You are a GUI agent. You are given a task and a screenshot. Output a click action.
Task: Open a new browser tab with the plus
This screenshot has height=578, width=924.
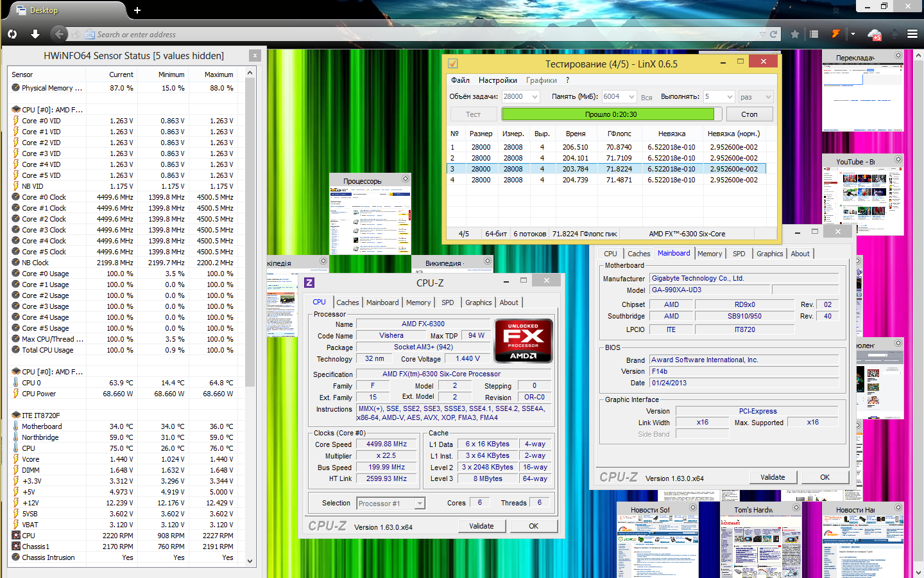pos(137,10)
